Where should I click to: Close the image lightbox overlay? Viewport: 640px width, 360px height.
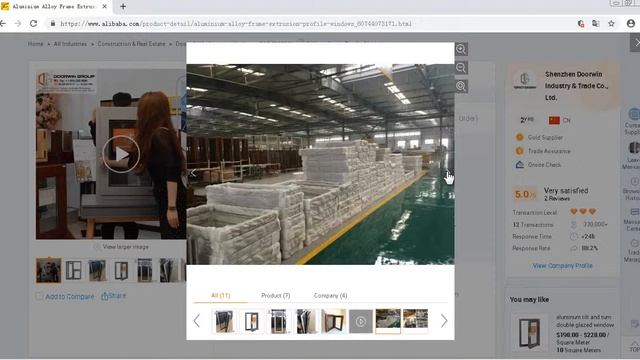point(636,42)
